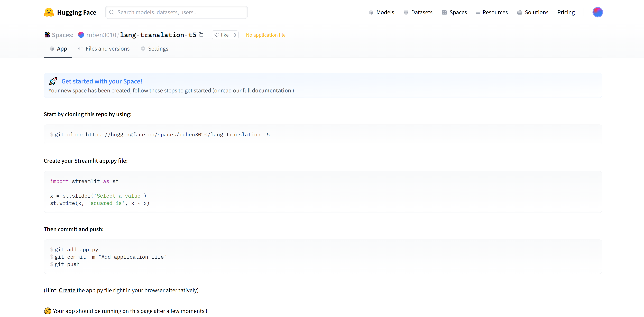Click the rocket icon in the banner
644x317 pixels.
coord(53,81)
